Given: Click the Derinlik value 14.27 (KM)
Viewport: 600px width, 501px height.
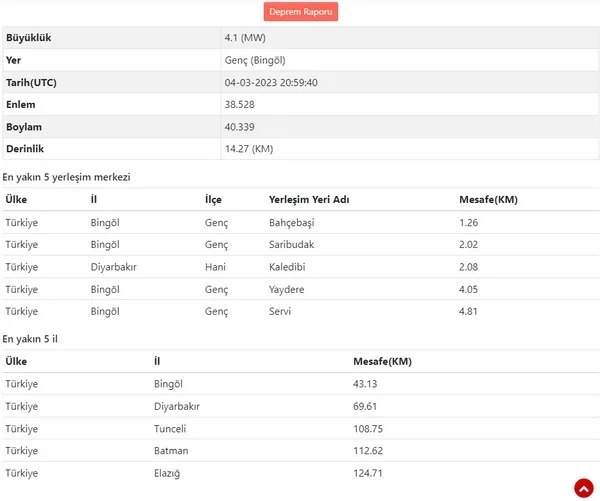Looking at the screenshot, I should pyautogui.click(x=249, y=149).
